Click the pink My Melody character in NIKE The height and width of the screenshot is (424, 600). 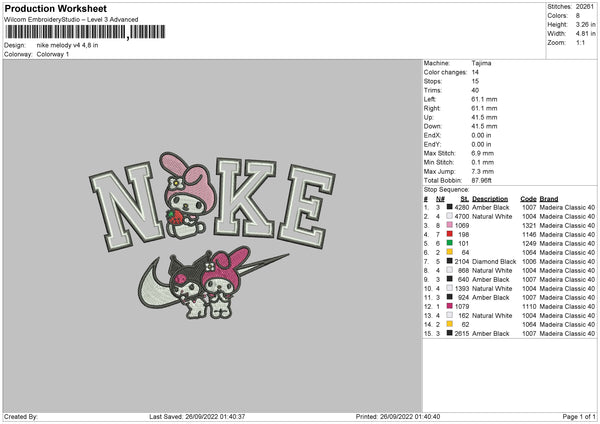point(187,195)
